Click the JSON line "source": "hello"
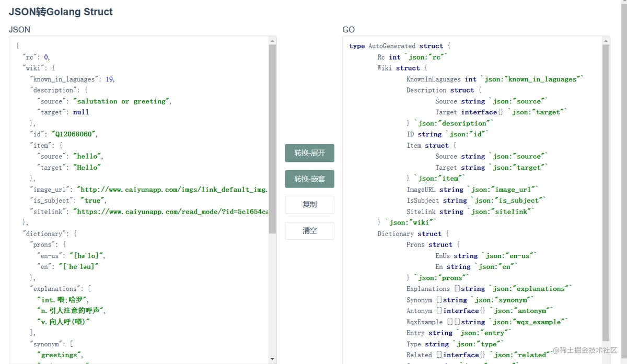The height and width of the screenshot is (364, 627). [x=70, y=156]
